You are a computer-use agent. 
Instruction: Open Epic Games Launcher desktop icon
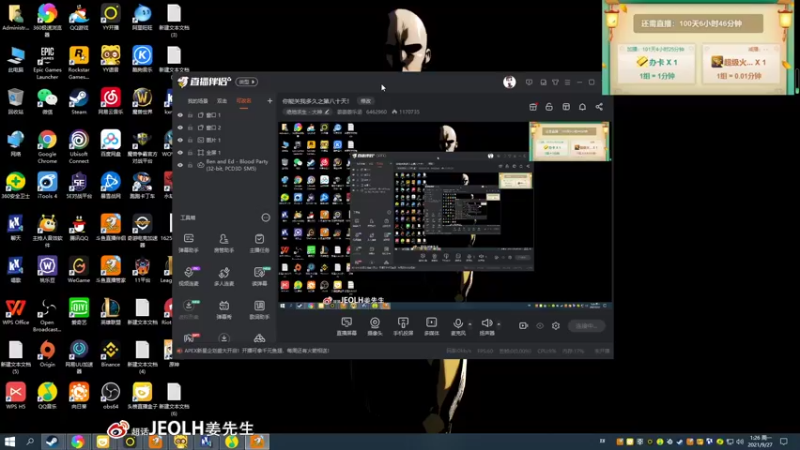[47, 62]
